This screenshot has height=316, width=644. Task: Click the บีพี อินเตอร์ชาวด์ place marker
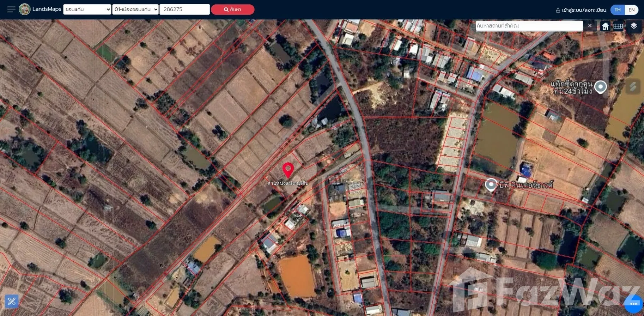(491, 184)
